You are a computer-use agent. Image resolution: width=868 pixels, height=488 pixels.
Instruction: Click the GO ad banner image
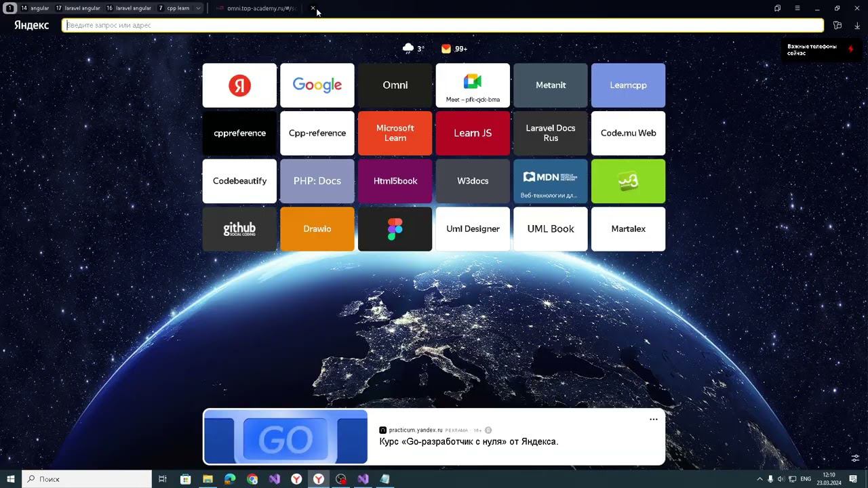tap(285, 437)
